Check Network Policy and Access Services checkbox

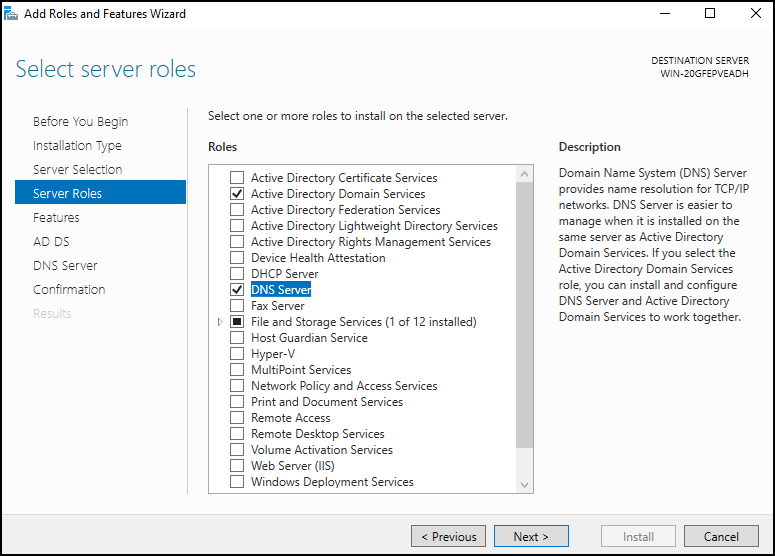(x=237, y=385)
